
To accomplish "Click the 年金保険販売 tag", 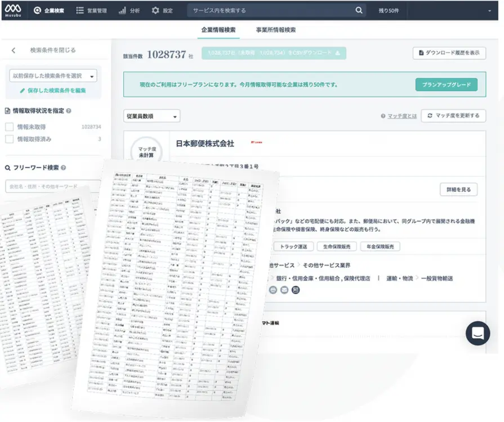I will [x=380, y=246].
